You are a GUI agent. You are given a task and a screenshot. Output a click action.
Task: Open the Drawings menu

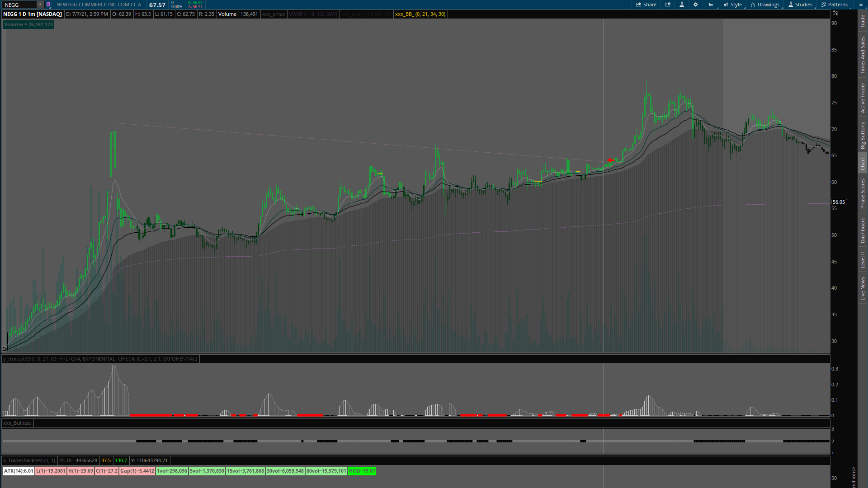[x=765, y=5]
